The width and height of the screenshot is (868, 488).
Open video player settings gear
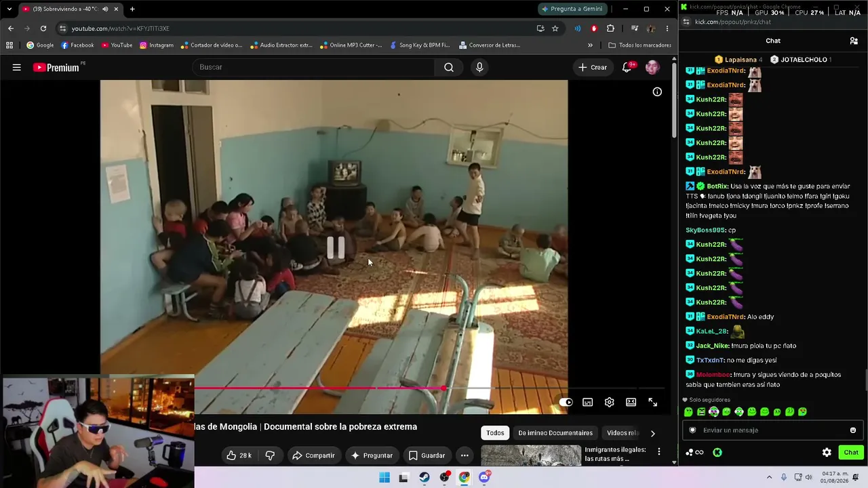click(x=609, y=402)
